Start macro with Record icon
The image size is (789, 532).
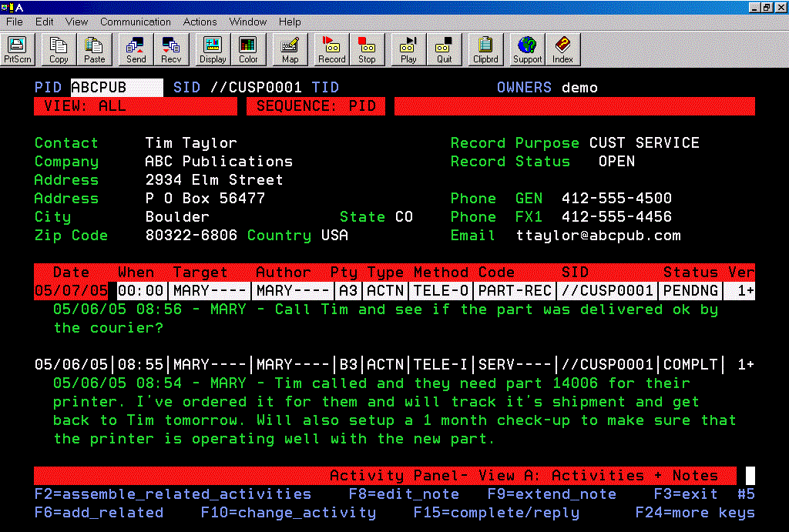[x=331, y=50]
